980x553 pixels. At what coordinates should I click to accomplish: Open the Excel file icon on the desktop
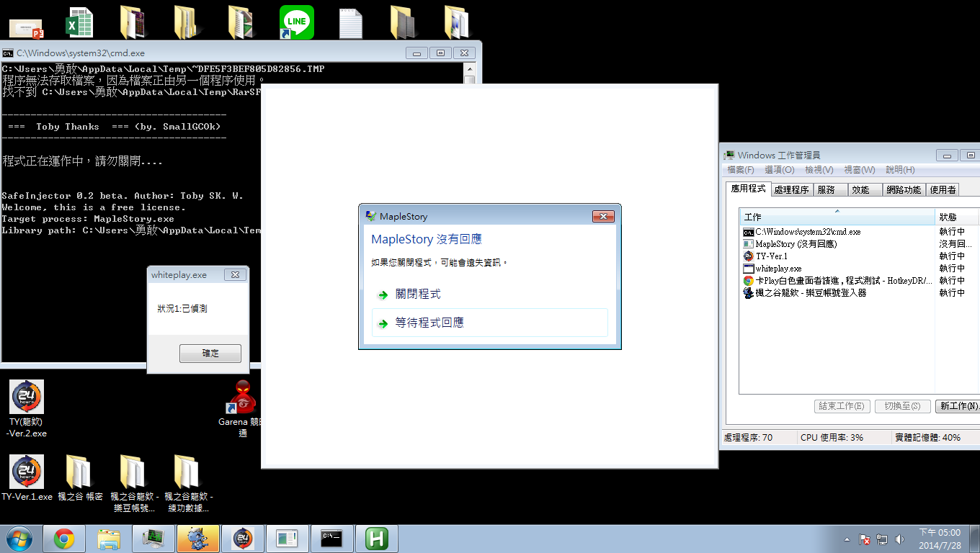click(79, 23)
